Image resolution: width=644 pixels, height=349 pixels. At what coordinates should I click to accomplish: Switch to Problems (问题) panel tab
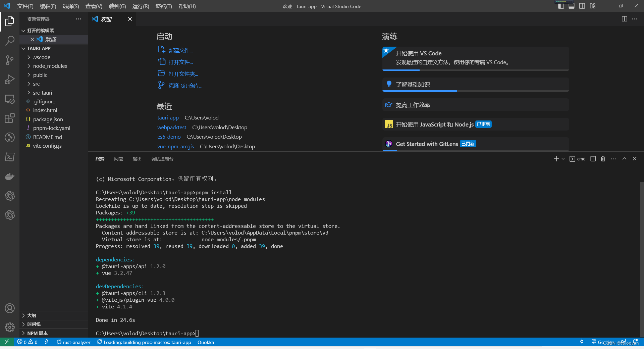[118, 159]
